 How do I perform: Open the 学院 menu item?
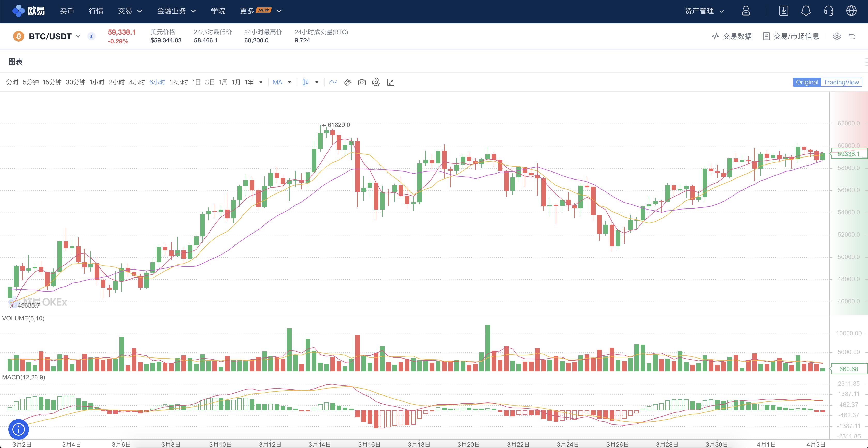point(218,11)
